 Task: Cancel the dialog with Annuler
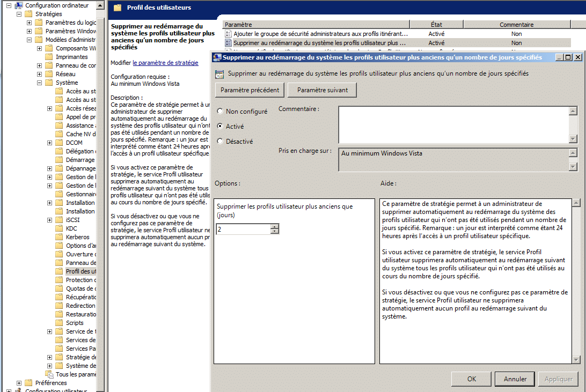[515, 379]
